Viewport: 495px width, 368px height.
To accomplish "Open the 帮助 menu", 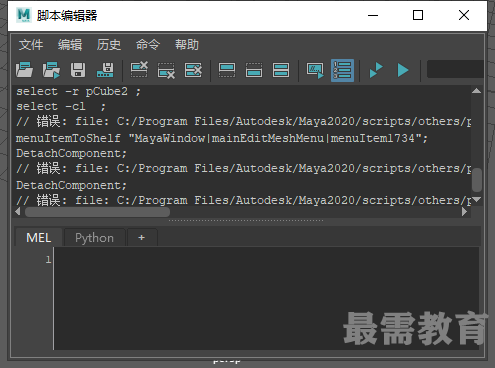I will tap(187, 45).
